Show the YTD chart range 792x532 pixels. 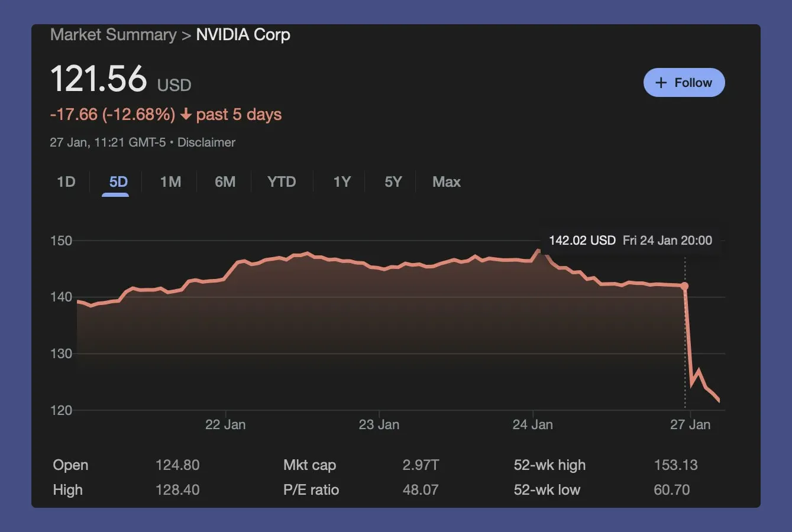point(282,182)
